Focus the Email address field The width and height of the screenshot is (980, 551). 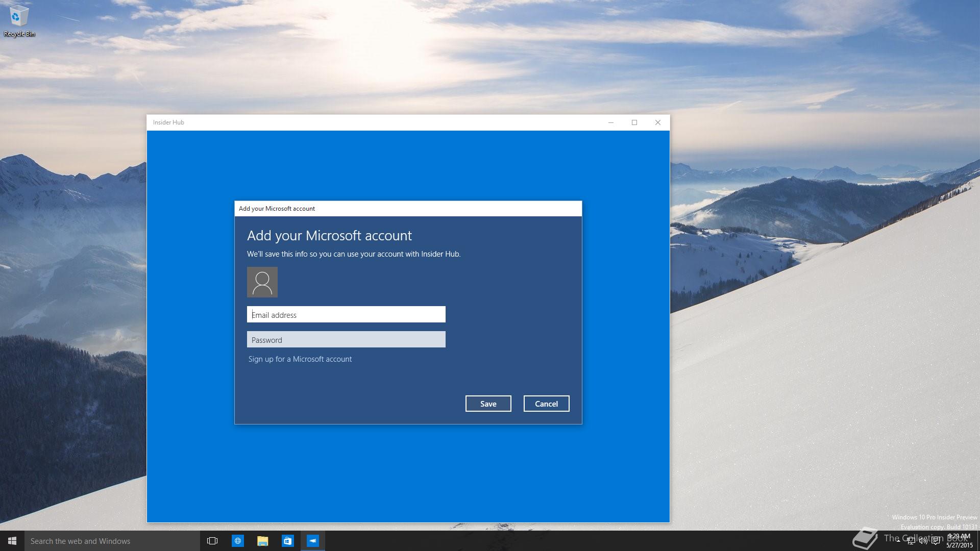pos(346,314)
